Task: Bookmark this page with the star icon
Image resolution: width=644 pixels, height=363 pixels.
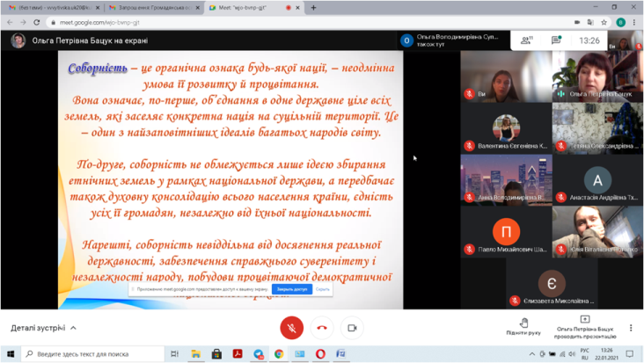Action: click(x=604, y=23)
